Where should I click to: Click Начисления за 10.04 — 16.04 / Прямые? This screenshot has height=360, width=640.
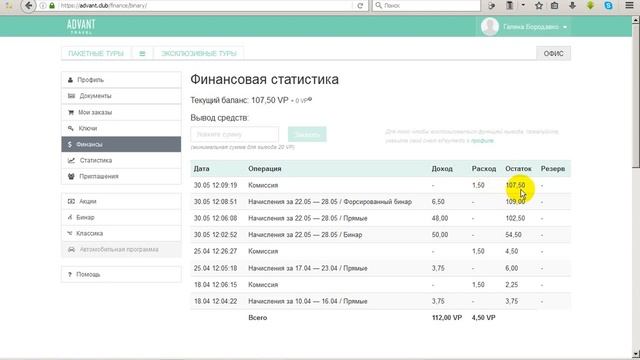pos(308,301)
